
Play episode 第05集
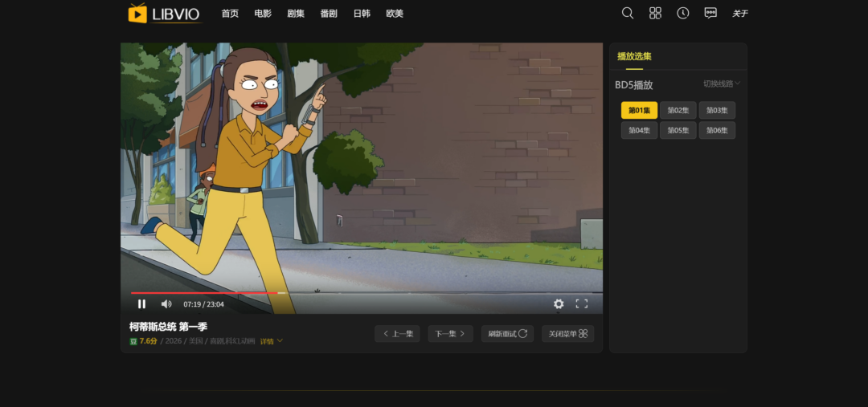678,131
